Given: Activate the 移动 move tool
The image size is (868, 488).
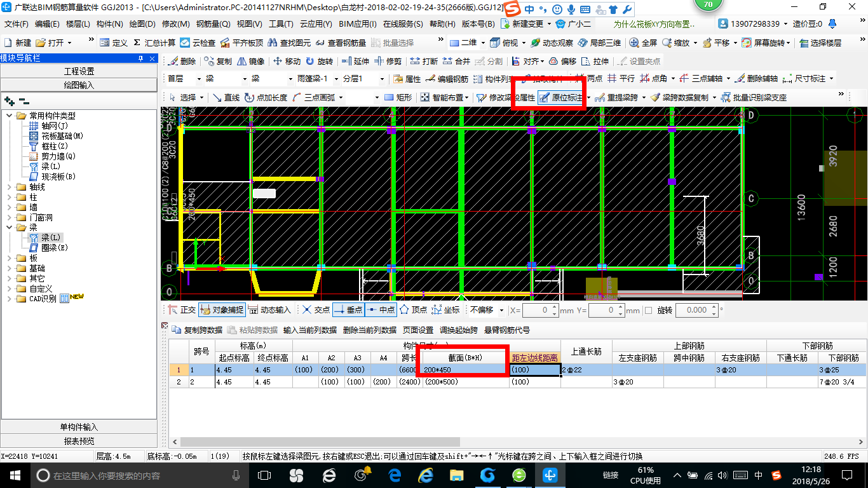Looking at the screenshot, I should 287,62.
